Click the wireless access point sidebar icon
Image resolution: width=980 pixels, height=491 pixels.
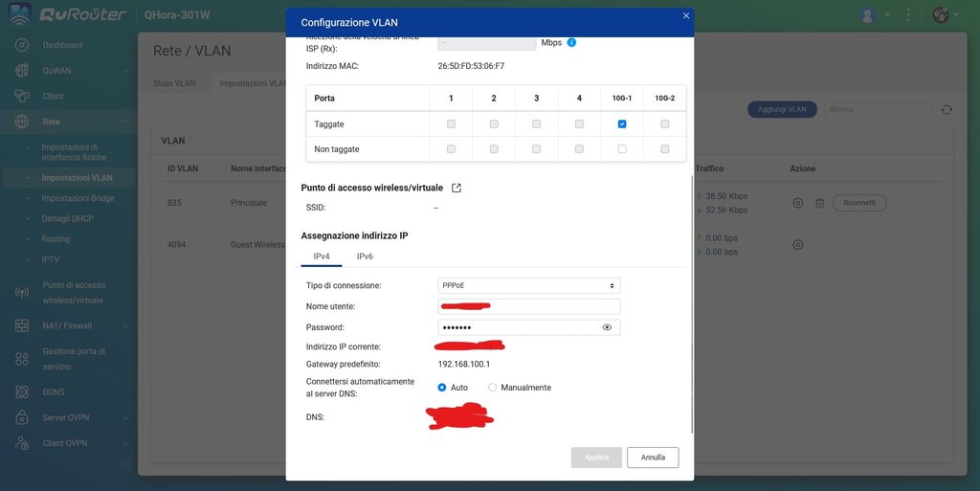pyautogui.click(x=22, y=292)
